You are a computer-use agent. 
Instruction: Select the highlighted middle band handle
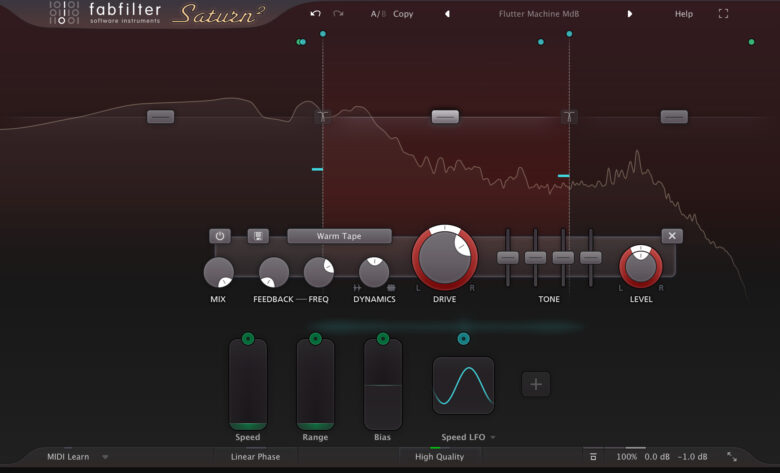pos(445,116)
